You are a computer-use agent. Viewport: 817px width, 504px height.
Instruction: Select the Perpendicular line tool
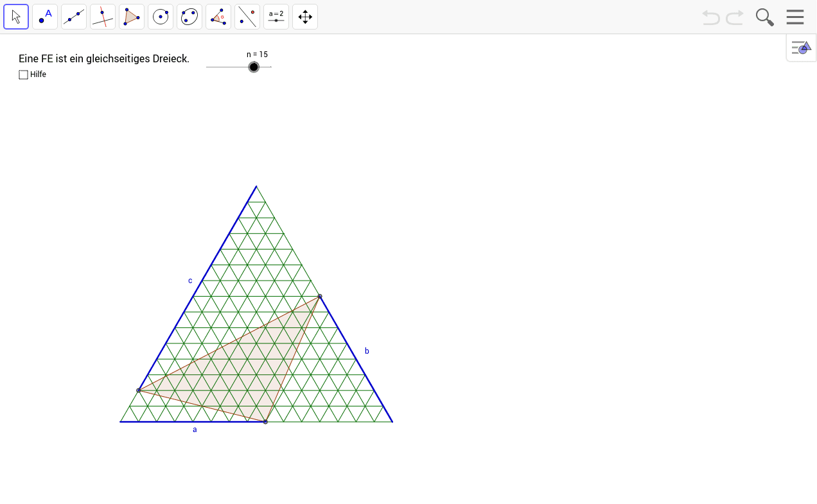point(103,17)
